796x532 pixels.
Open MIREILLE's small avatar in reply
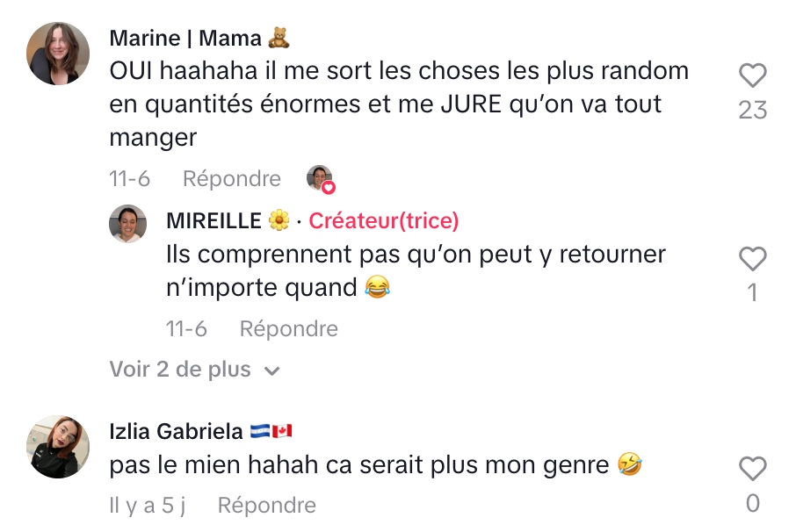[x=127, y=224]
